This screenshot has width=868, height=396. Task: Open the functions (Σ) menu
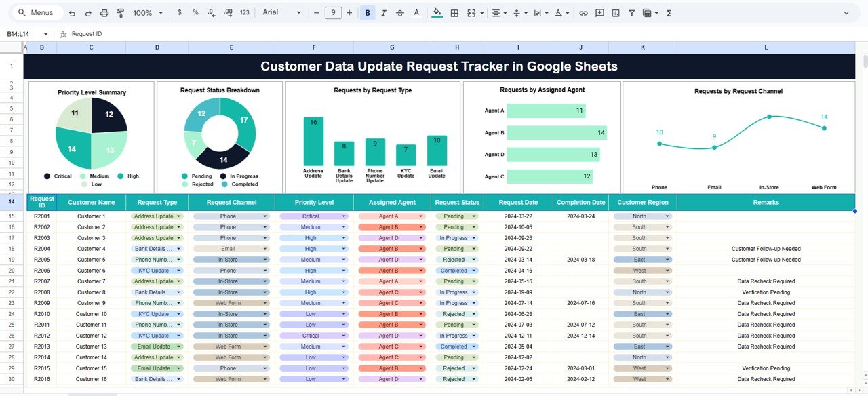point(668,12)
